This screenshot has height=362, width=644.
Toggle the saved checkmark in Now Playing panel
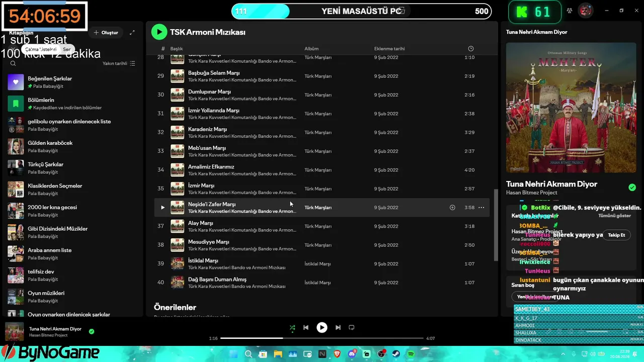click(632, 188)
